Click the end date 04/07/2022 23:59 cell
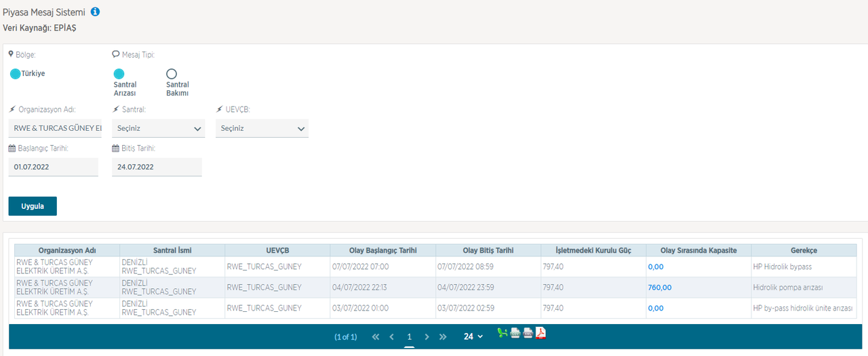This screenshot has width=868, height=356. click(488, 288)
